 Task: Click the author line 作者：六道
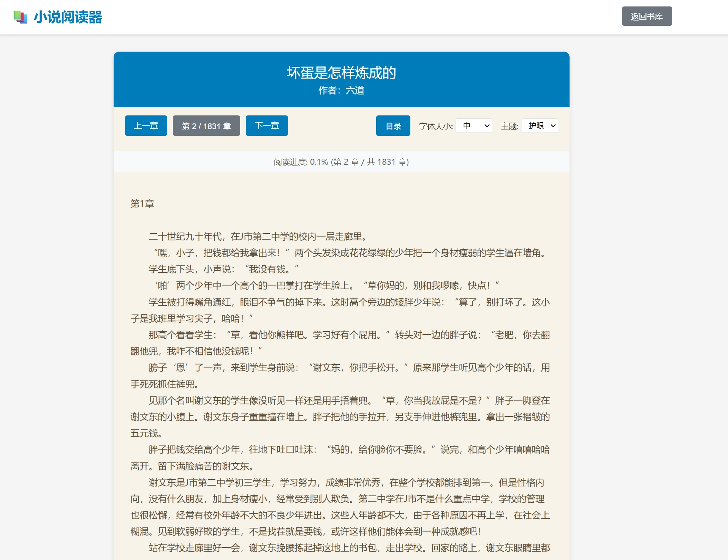point(341,90)
